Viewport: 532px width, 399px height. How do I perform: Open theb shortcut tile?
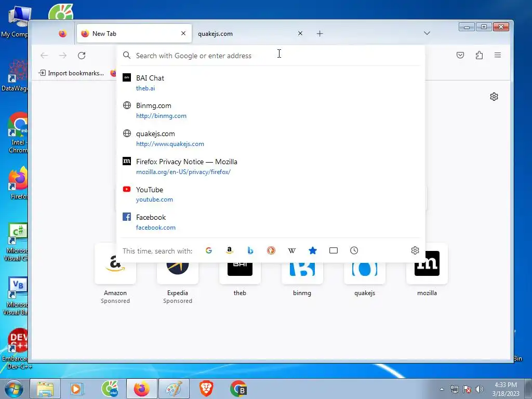[240, 275]
